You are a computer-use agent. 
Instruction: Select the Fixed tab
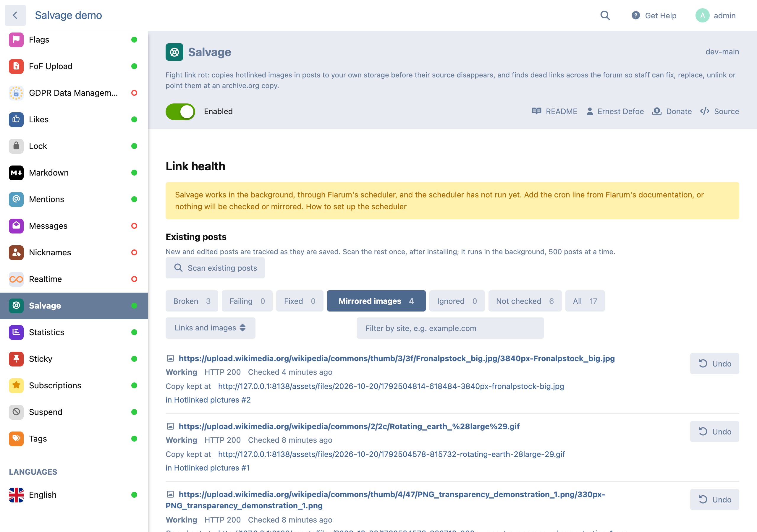pyautogui.click(x=299, y=301)
